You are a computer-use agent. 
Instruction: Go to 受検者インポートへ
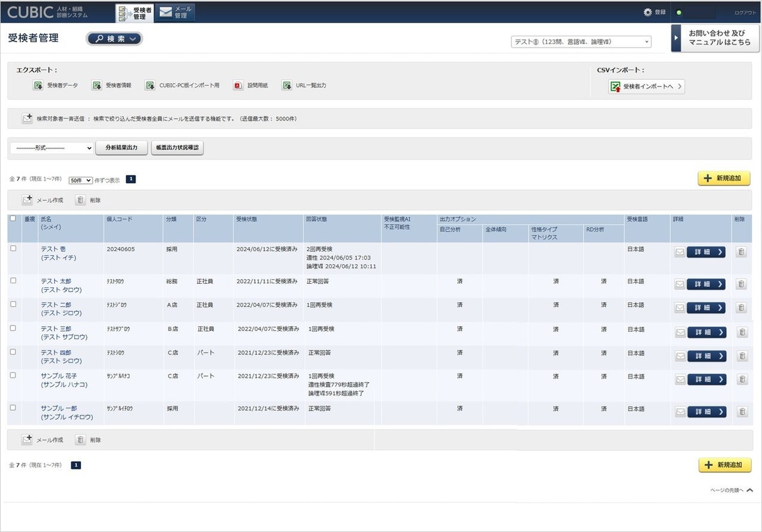pyautogui.click(x=646, y=87)
